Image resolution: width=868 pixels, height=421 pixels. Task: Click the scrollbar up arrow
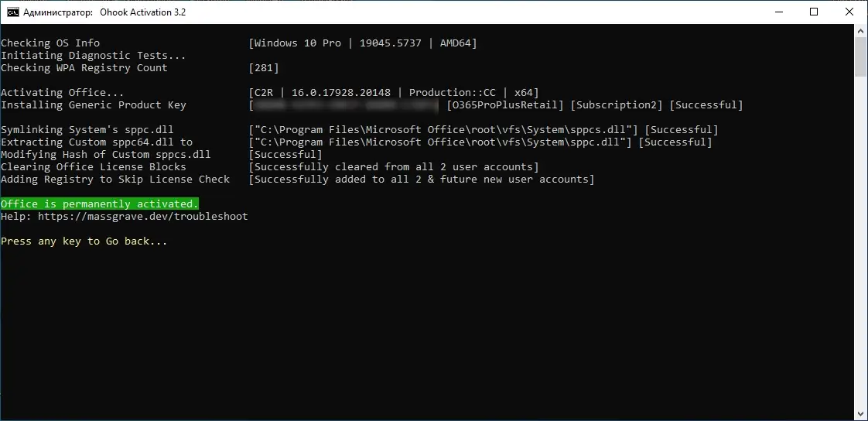pos(861,32)
